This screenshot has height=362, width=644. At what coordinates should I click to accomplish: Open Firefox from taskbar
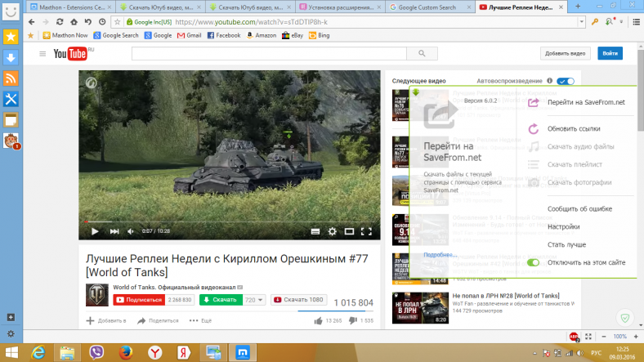(x=126, y=352)
